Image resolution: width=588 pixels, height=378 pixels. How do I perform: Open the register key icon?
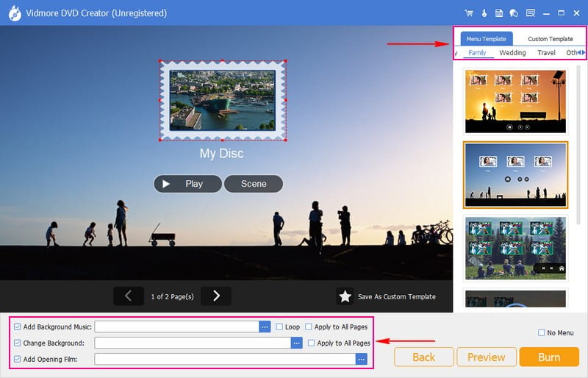[x=484, y=13]
